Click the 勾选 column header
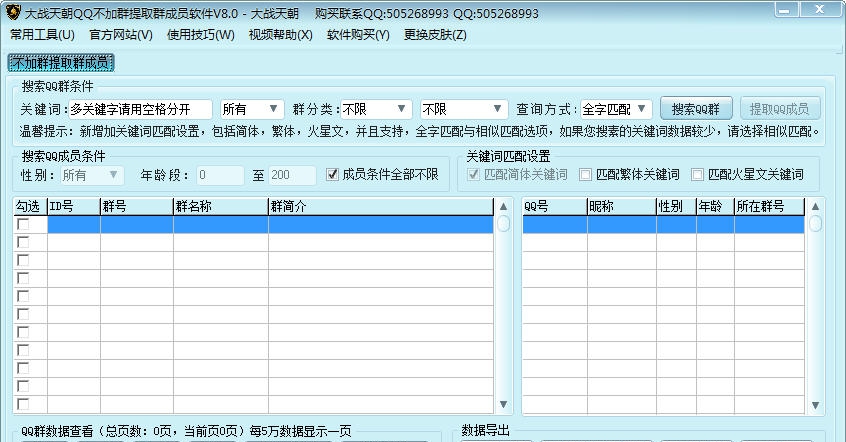 coord(30,206)
